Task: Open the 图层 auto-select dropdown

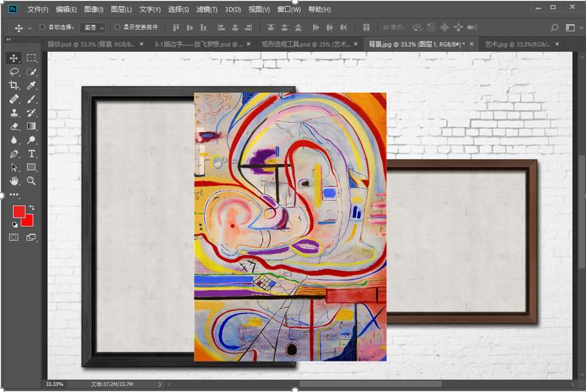Action: pos(93,28)
